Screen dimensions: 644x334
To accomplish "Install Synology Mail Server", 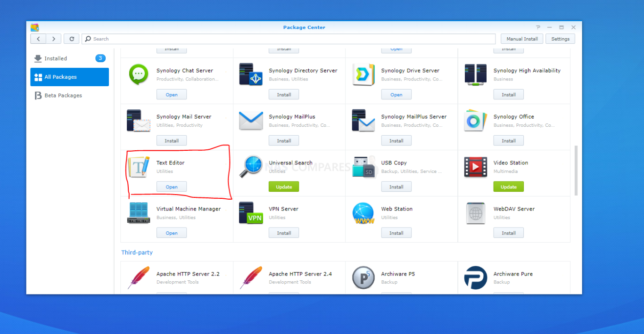I will click(172, 141).
